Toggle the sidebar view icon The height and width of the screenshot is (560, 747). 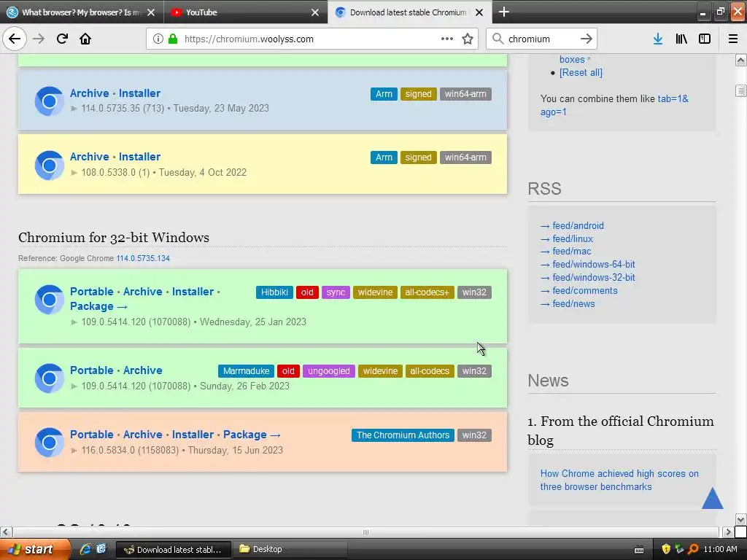(x=705, y=39)
